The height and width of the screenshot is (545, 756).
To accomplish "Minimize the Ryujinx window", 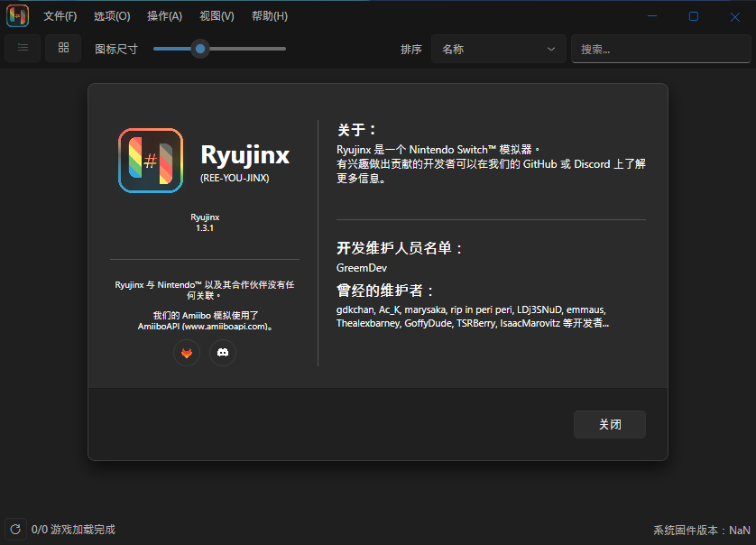I will 653,16.
